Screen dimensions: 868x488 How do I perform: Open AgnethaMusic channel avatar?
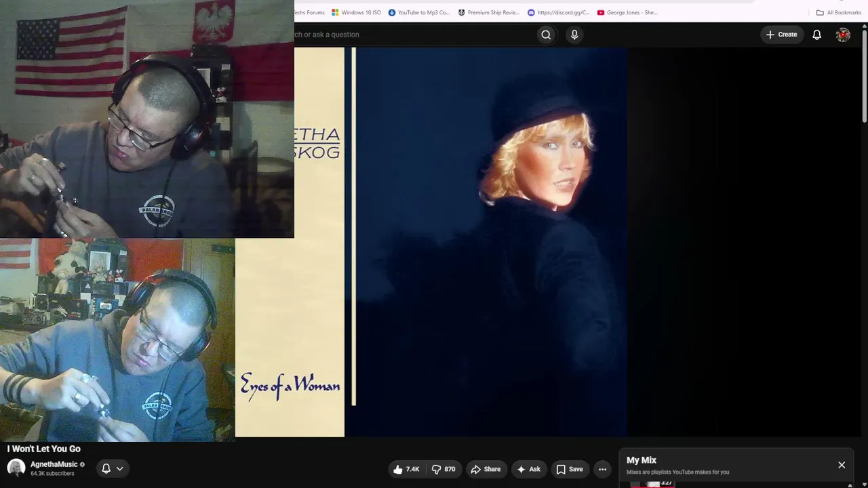coord(16,468)
